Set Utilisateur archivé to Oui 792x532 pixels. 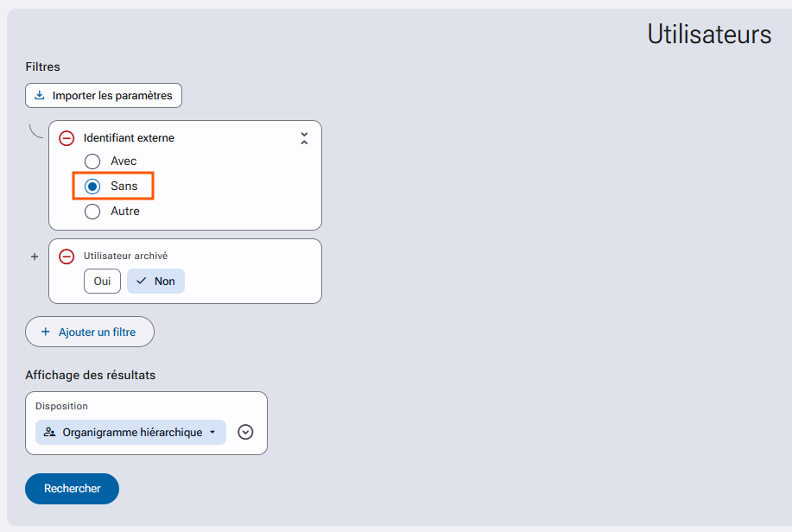[102, 281]
